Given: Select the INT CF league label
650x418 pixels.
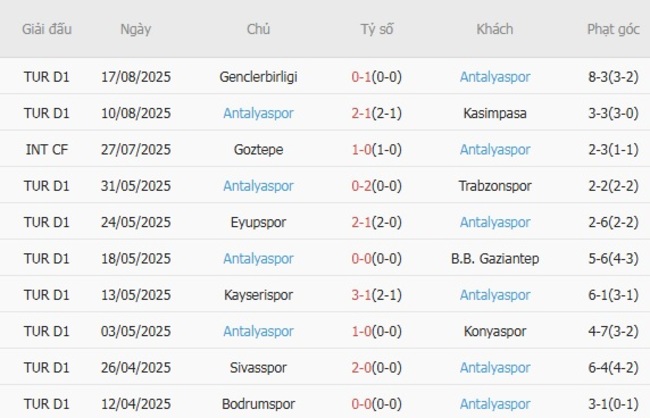Looking at the screenshot, I should (x=47, y=149).
